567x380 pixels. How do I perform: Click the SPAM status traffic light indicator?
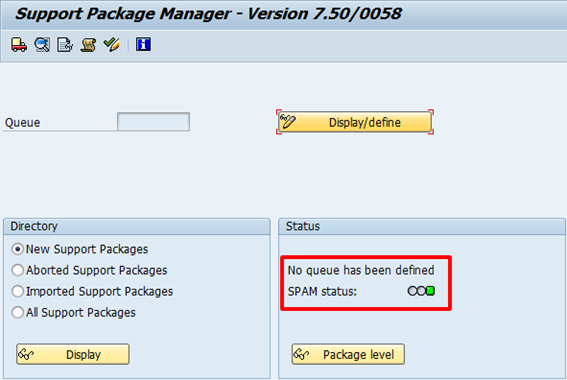(421, 291)
